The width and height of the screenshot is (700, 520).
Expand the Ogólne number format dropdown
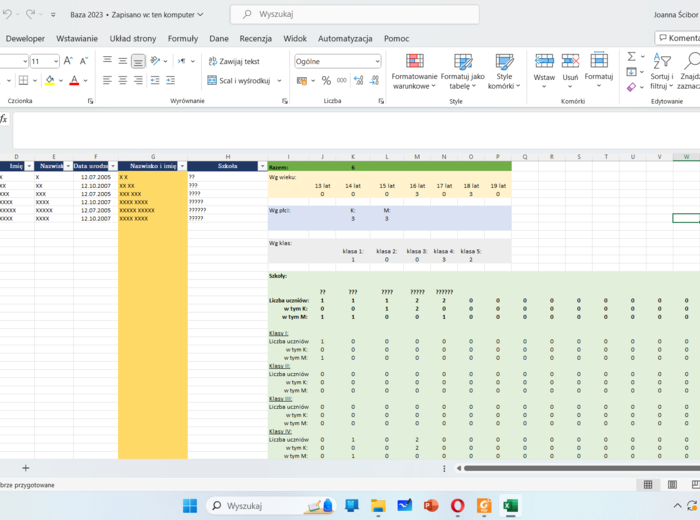pos(376,61)
